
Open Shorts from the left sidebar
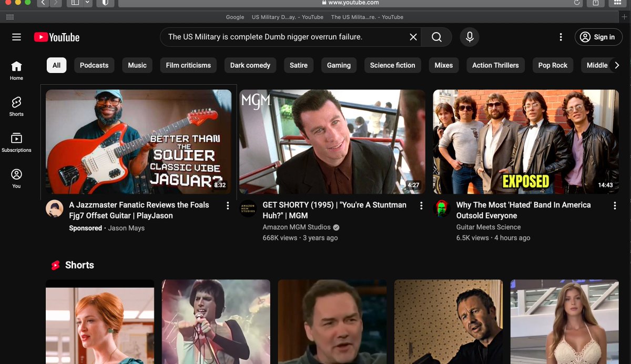point(16,107)
